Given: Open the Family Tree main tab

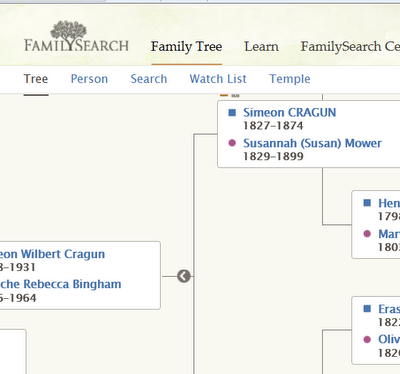Looking at the screenshot, I should click(186, 47).
